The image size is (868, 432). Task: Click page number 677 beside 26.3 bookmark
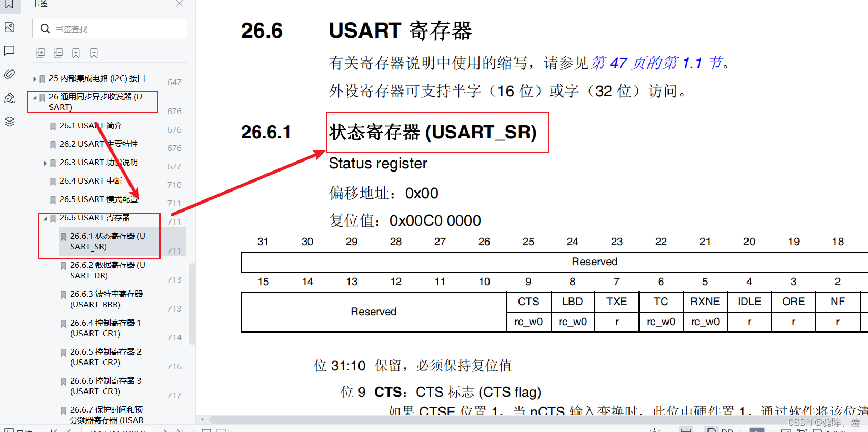point(174,167)
